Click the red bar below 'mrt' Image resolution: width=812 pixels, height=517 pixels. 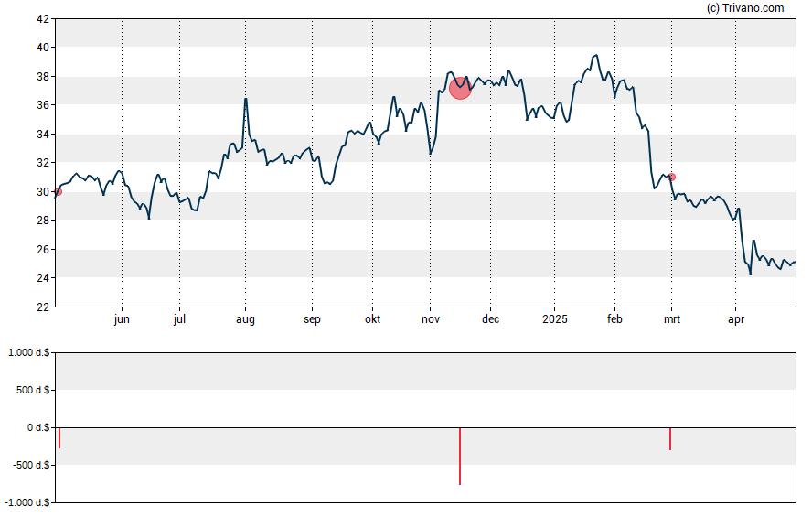pos(670,439)
